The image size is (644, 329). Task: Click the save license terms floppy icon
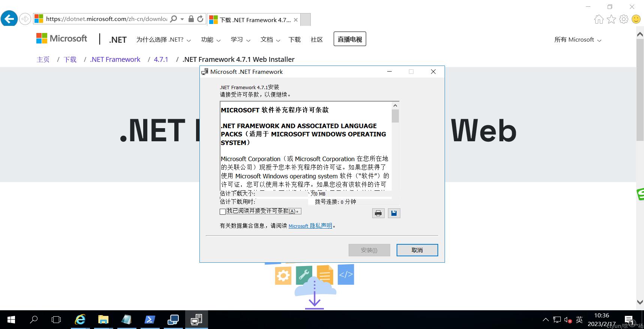(x=394, y=213)
